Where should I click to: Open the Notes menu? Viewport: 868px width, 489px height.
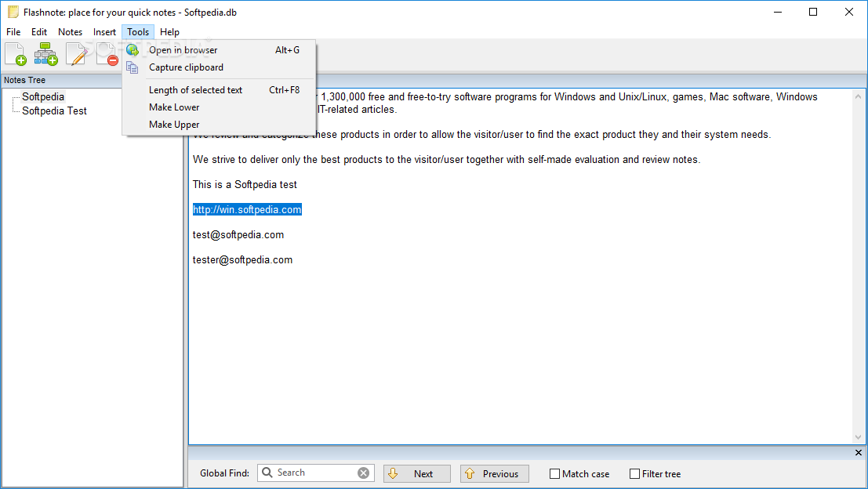click(x=71, y=32)
